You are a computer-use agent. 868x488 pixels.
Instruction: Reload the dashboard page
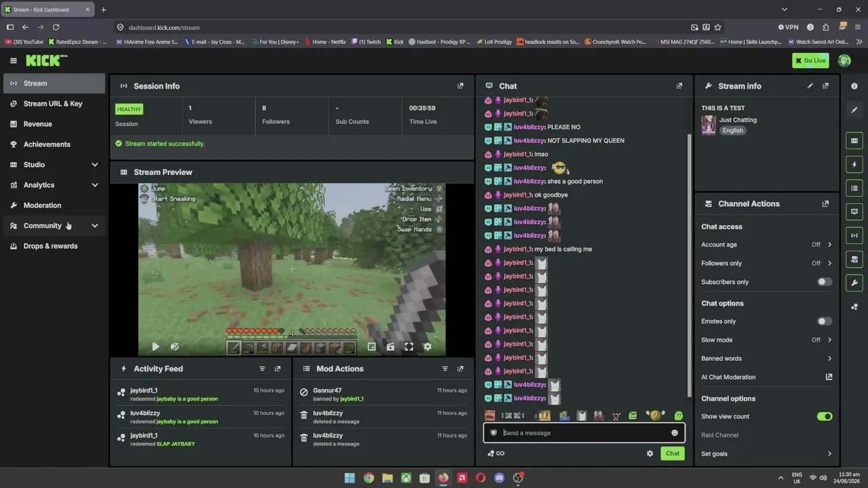[56, 28]
